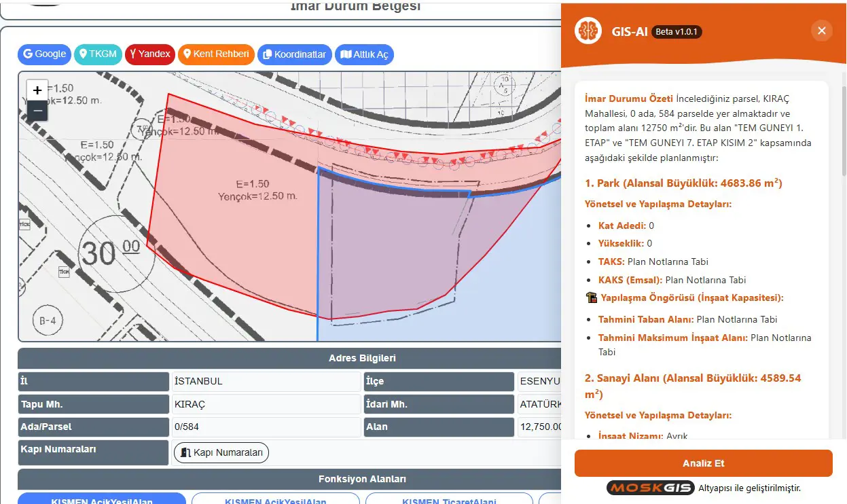This screenshot has height=504, width=847.
Task: Click the 'KAKS (Emsal)' list item
Action: coord(672,280)
